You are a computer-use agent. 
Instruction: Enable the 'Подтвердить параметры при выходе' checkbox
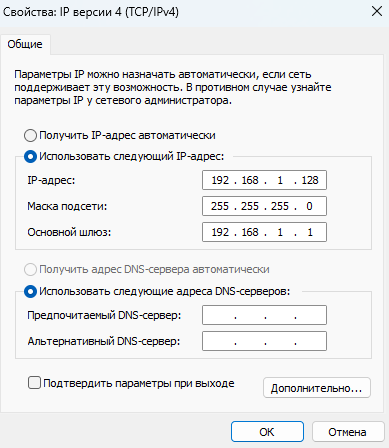point(34,383)
